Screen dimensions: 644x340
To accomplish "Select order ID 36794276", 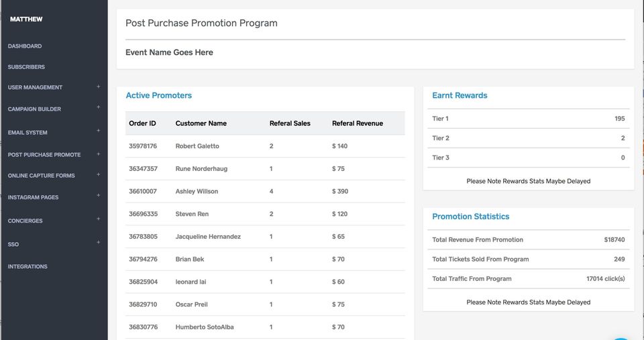I will click(143, 259).
